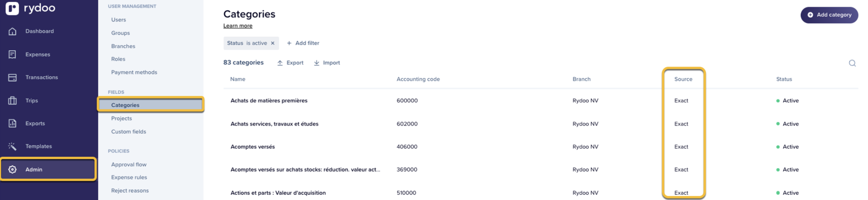Import categories from file

pos(327,63)
